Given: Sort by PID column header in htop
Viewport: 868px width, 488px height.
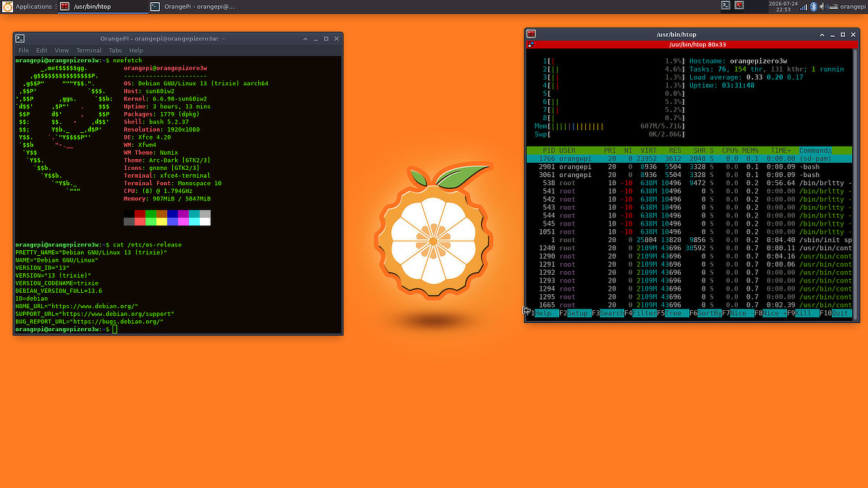Looking at the screenshot, I should click(549, 150).
